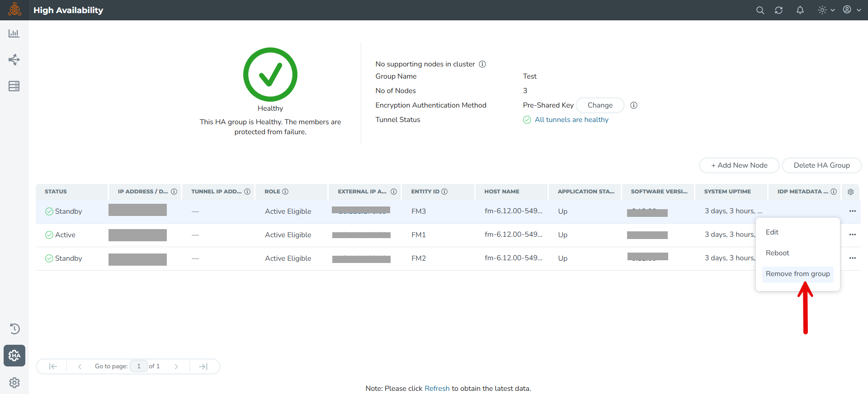Click the Go to page number field

tap(139, 366)
